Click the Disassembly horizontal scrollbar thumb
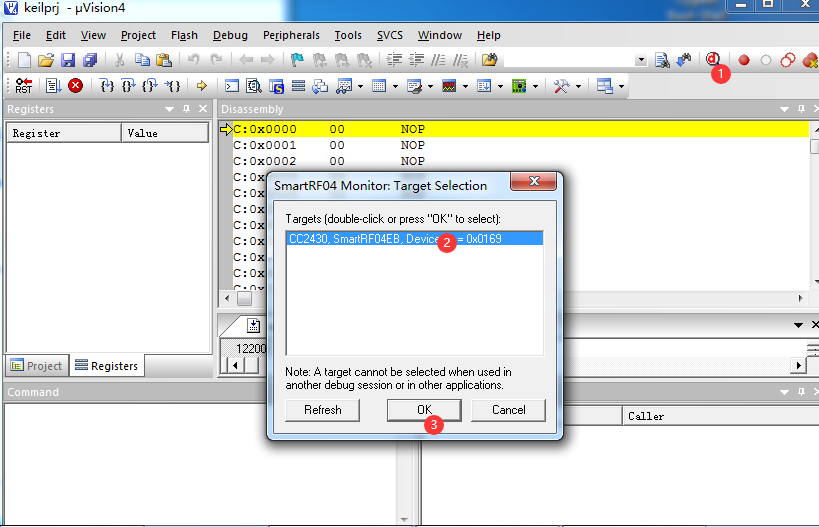The height and width of the screenshot is (527, 819). [244, 298]
